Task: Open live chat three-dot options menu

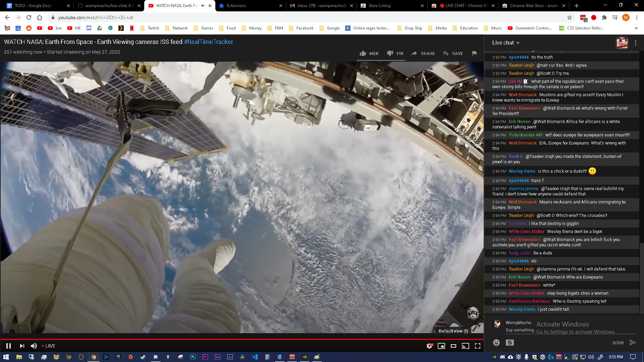Action: [x=636, y=43]
